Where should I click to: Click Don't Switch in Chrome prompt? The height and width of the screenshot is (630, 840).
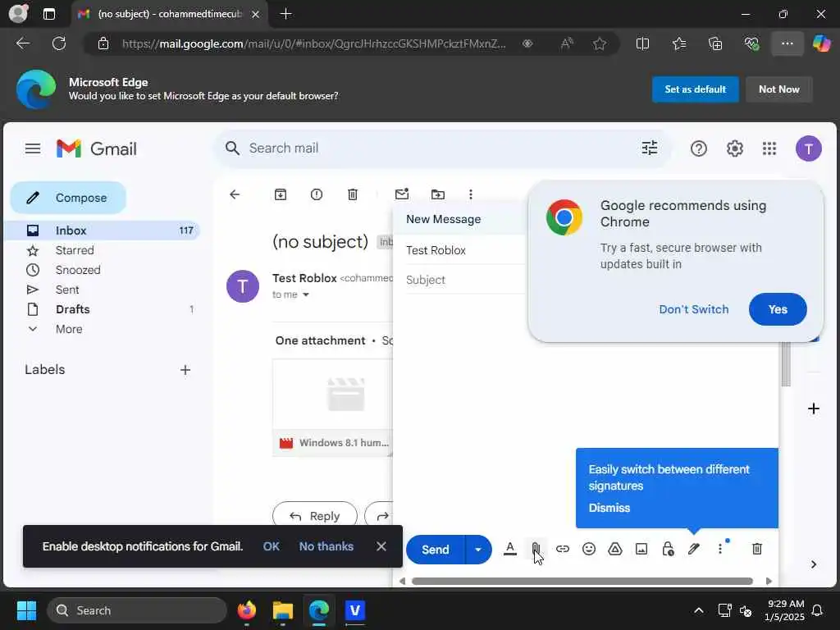pyautogui.click(x=694, y=309)
